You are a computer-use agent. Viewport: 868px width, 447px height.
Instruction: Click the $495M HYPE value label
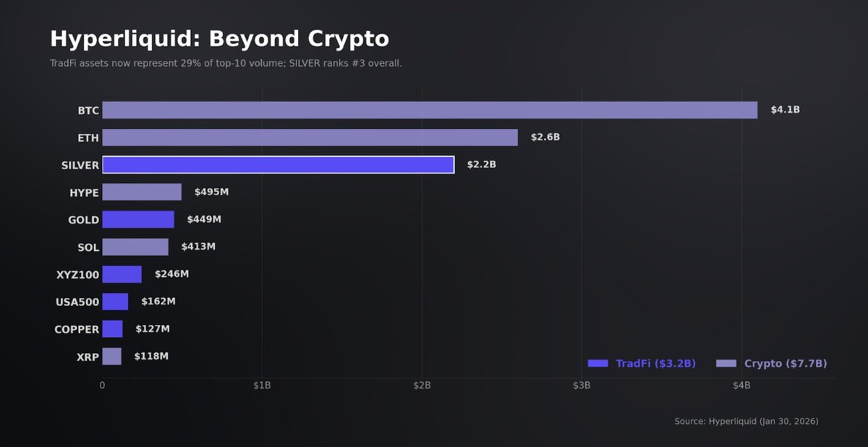(211, 192)
